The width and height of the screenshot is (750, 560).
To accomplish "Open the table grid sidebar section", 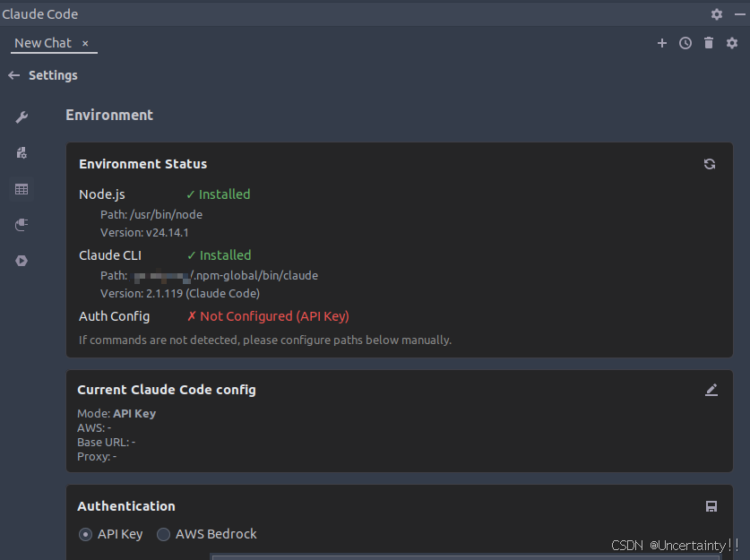I will coord(22,189).
